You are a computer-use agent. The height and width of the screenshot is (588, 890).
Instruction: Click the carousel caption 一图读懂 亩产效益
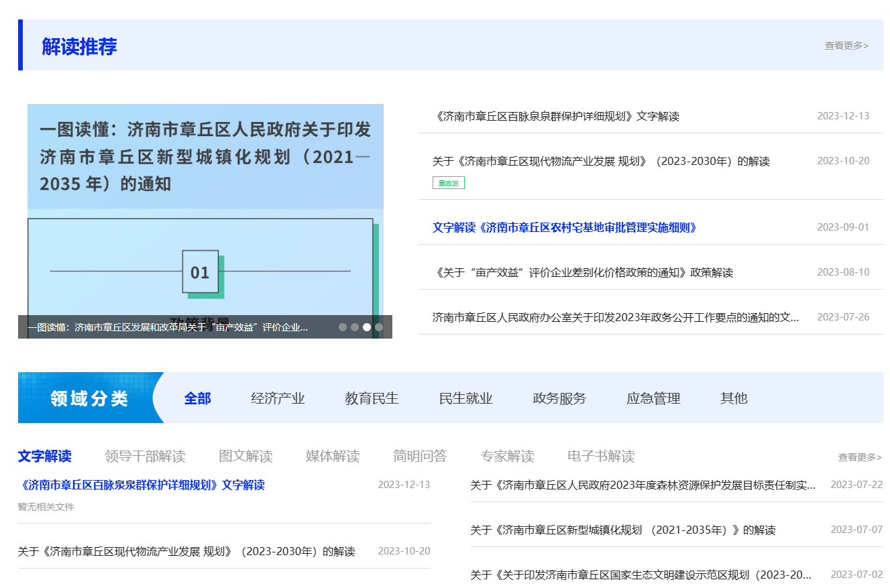click(168, 327)
